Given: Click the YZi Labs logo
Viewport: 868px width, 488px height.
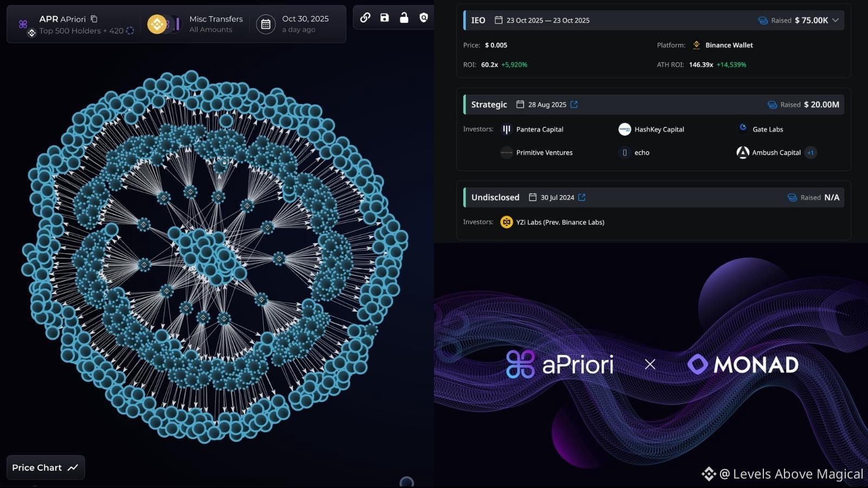Looking at the screenshot, I should coord(507,222).
